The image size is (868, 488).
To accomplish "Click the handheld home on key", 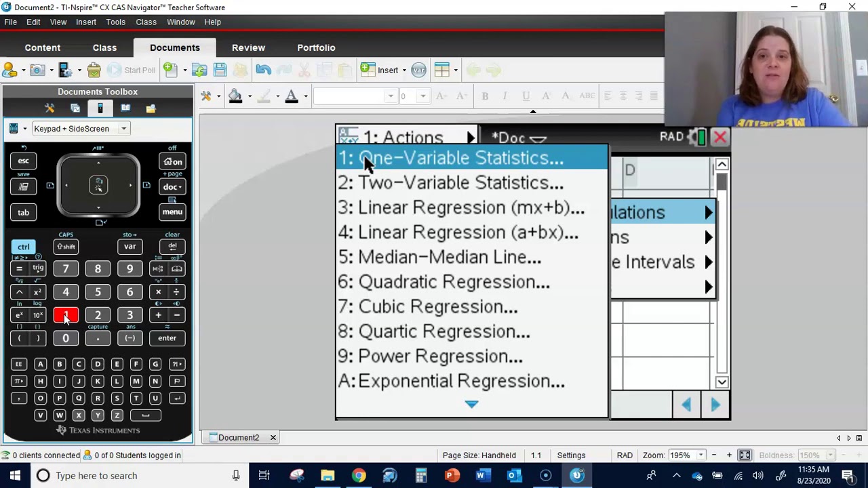I will [172, 161].
